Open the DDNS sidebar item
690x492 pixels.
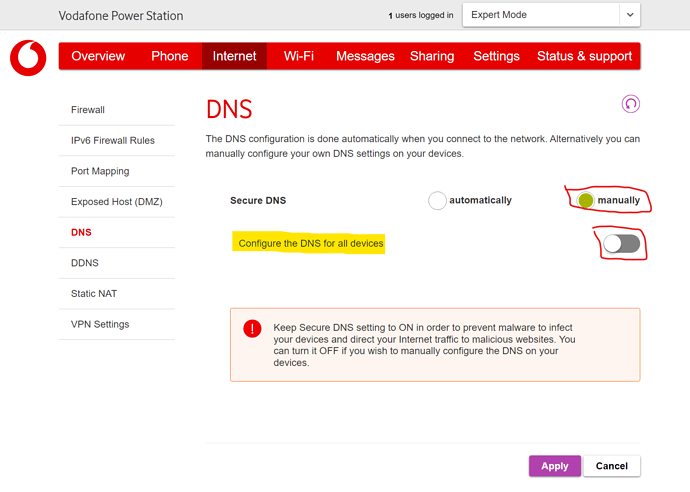117,263
